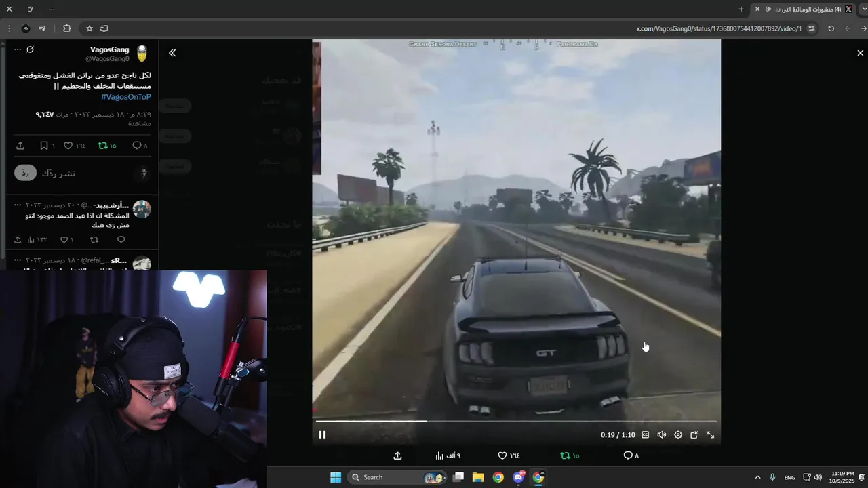This screenshot has width=868, height=488.
Task: Close the X browser tab
Action: pos(757,9)
